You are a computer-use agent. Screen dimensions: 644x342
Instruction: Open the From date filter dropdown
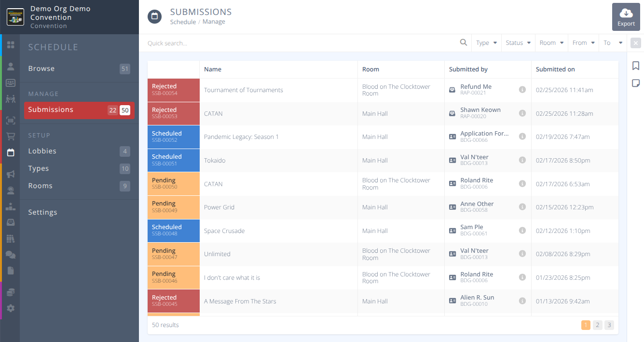(583, 43)
